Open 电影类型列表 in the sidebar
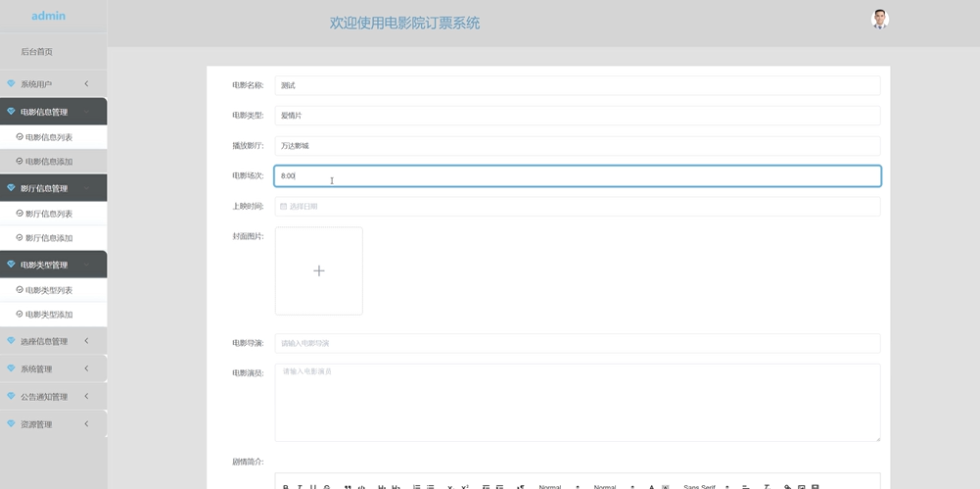Screen dimensions: 980x489 [x=53, y=290]
